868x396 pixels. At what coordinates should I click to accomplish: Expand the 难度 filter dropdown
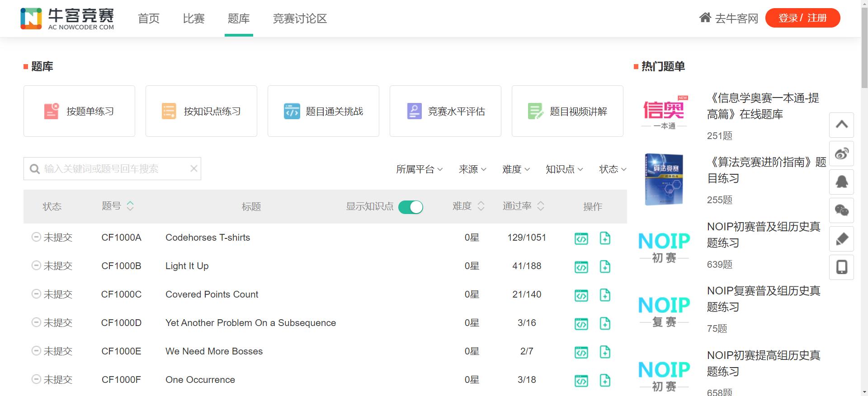516,169
